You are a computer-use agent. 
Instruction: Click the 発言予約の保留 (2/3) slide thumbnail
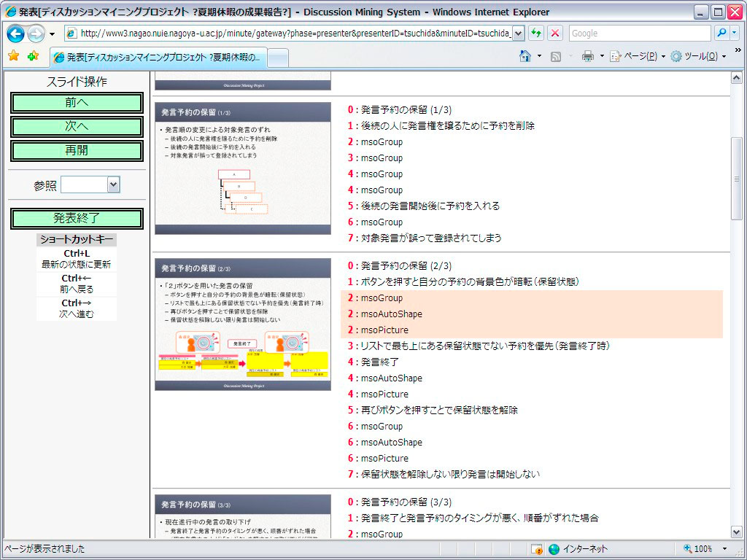point(243,324)
